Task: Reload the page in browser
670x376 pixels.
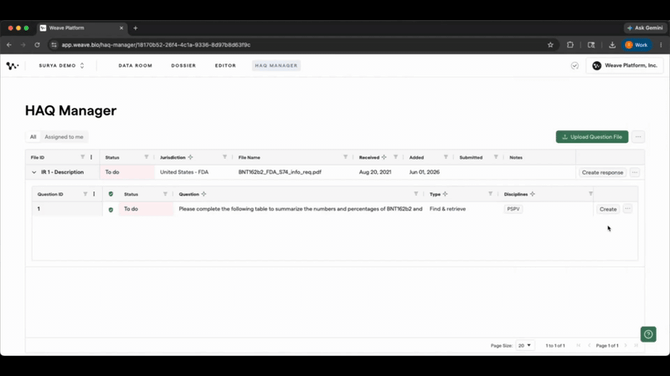Action: [37, 45]
